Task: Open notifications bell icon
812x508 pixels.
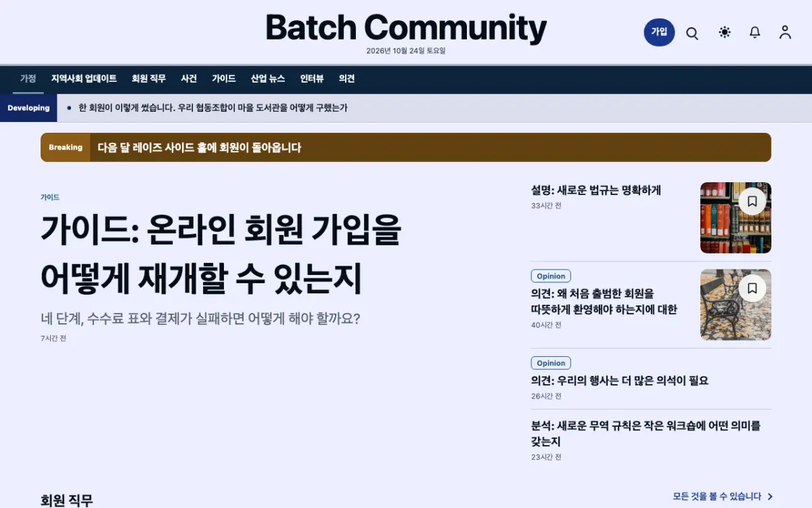Action: (x=755, y=33)
